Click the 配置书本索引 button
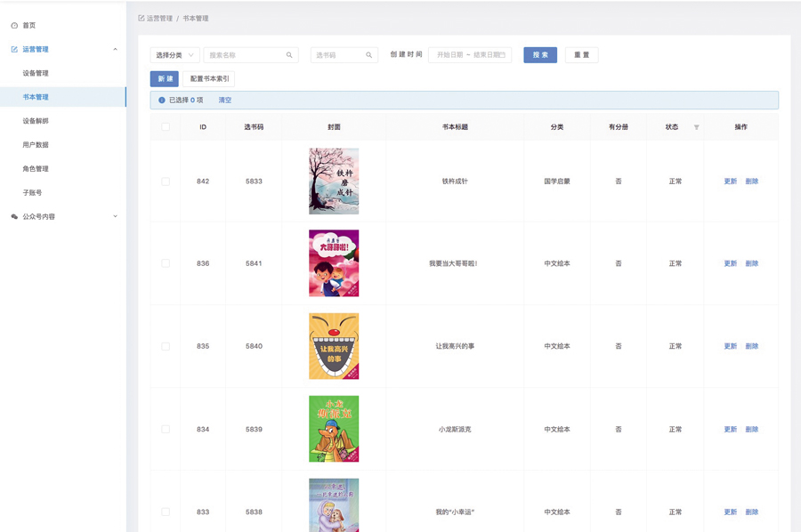This screenshot has height=532, width=801. point(209,78)
